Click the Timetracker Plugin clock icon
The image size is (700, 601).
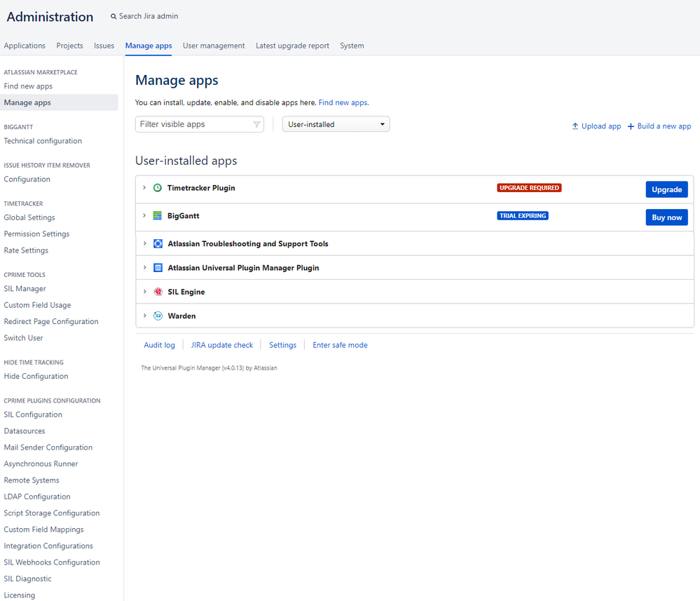point(158,188)
